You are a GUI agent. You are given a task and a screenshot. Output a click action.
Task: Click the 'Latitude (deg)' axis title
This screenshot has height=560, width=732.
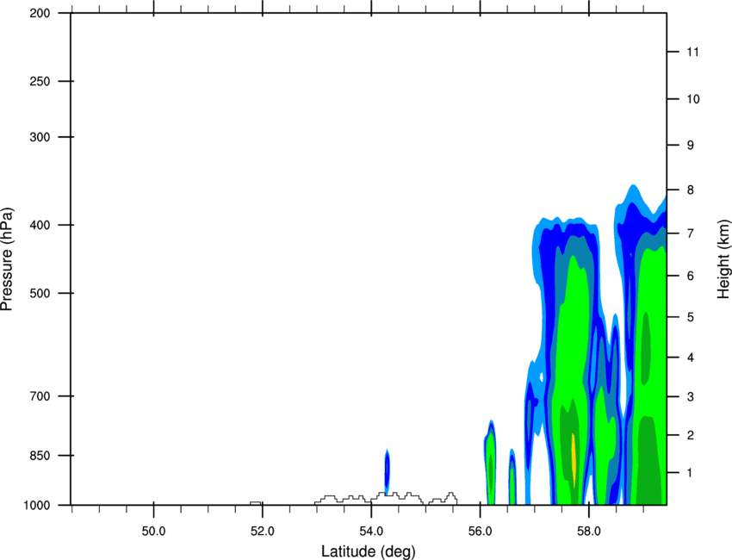pyautogui.click(x=368, y=551)
